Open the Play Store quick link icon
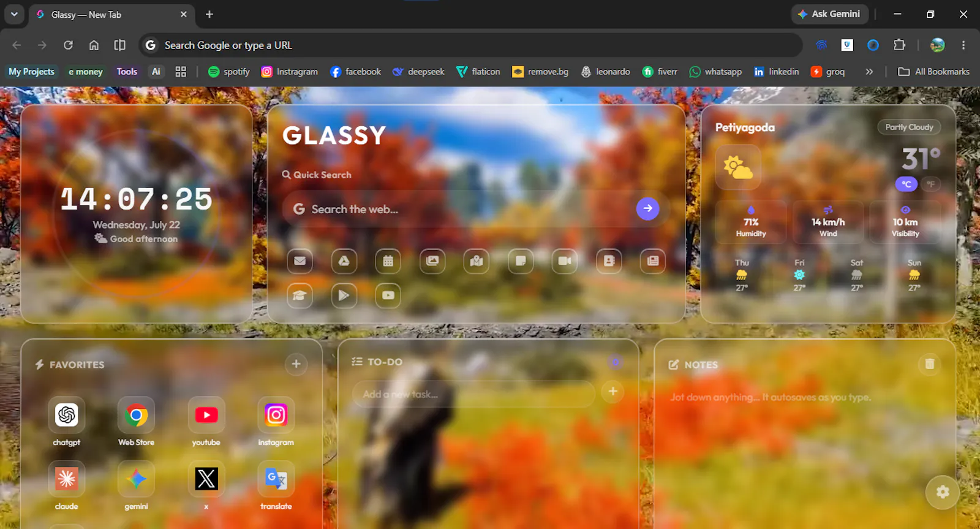This screenshot has width=980, height=529. click(344, 295)
